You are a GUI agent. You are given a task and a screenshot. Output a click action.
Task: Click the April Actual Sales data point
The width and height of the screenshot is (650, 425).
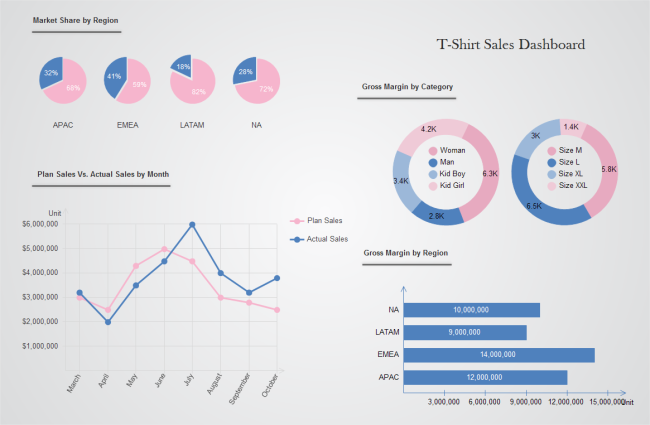click(108, 322)
